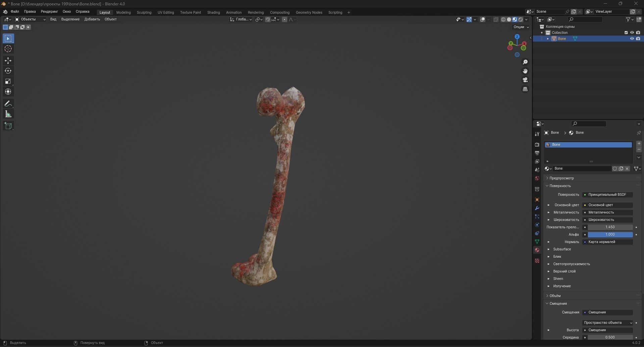The width and height of the screenshot is (644, 347).
Task: Activate the Transform tool
Action: click(8, 92)
